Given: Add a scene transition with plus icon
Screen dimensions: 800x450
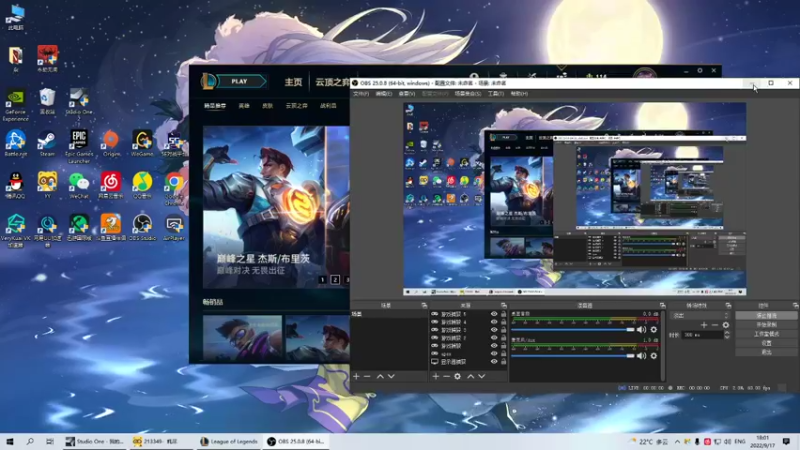Looking at the screenshot, I should 704,325.
